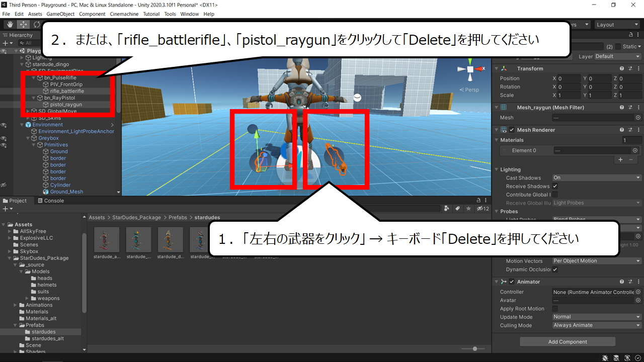644x362 pixels.
Task: Toggle the Animator enabled checkbox
Action: click(512, 282)
